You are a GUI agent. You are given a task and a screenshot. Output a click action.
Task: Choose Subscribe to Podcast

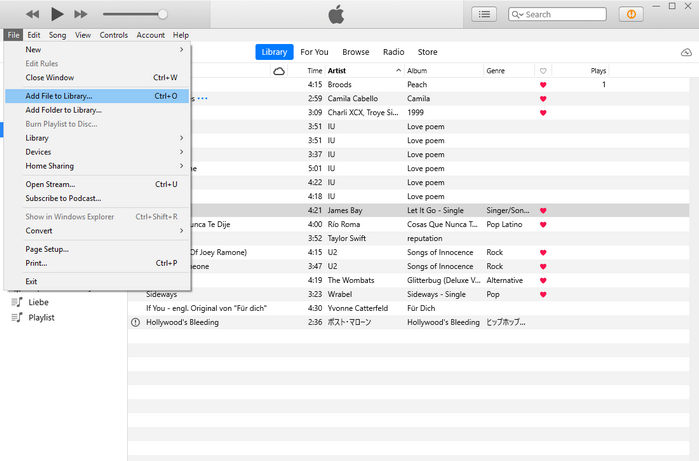point(97,198)
